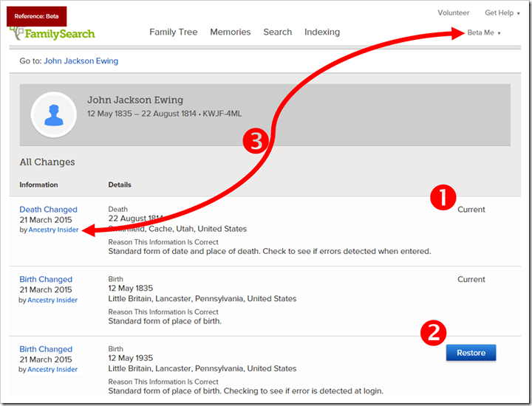Open the Indexing menu
The height and width of the screenshot is (406, 532).
[322, 32]
